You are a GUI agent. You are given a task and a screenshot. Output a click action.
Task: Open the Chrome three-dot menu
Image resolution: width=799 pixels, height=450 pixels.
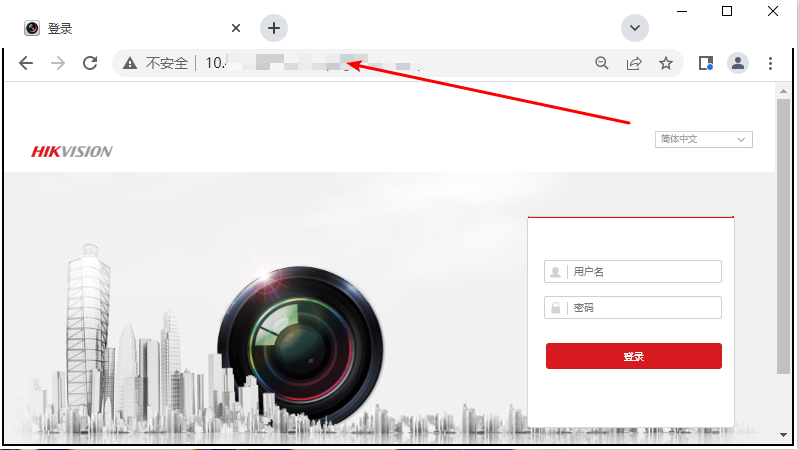tap(770, 63)
